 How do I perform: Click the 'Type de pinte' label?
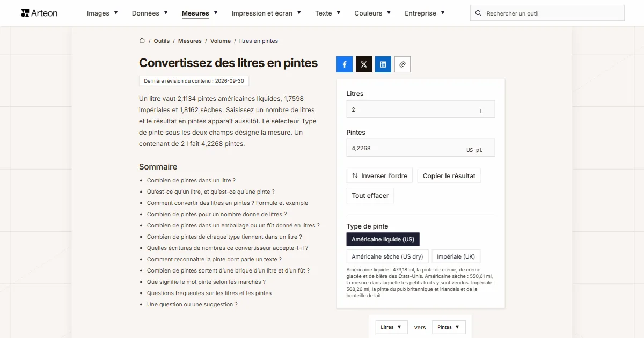[367, 226]
